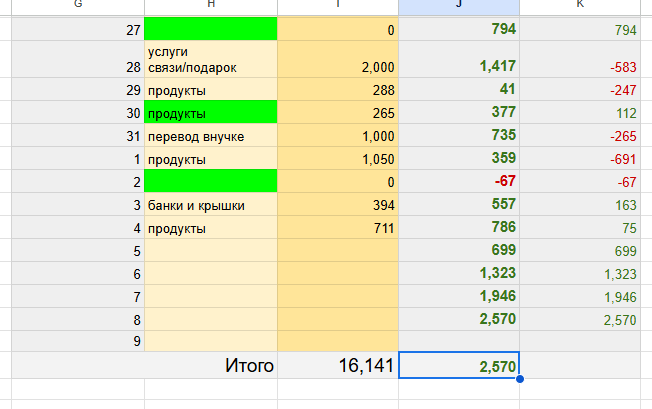The height and width of the screenshot is (409, 652).
Task: Select cell with amount 1,000
Action: click(x=338, y=135)
